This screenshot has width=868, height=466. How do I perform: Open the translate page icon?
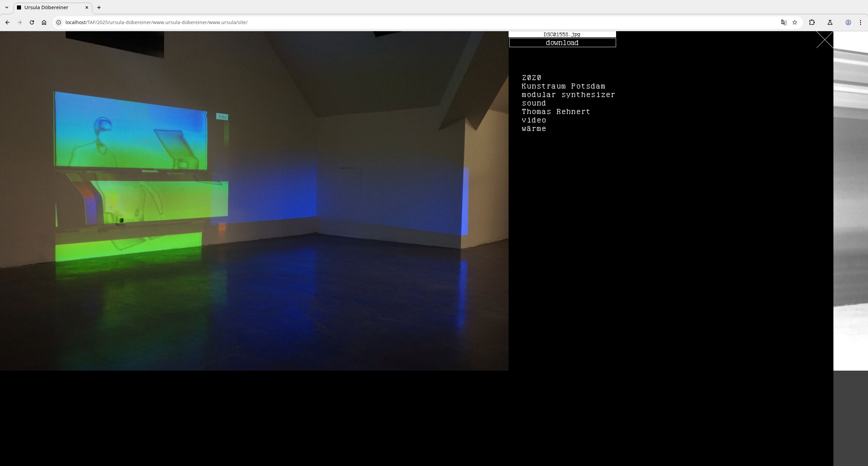point(784,22)
